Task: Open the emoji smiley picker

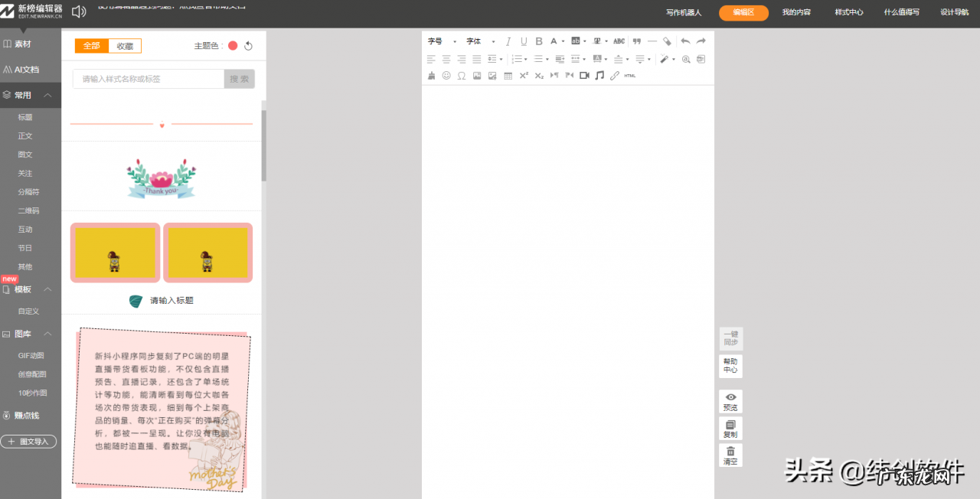Action: tap(446, 76)
